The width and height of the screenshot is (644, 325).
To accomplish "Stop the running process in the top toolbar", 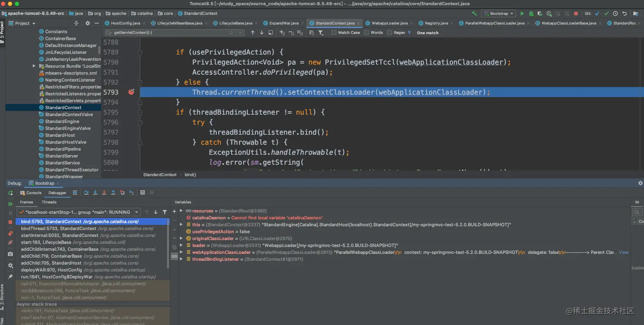I will pyautogui.click(x=576, y=14).
